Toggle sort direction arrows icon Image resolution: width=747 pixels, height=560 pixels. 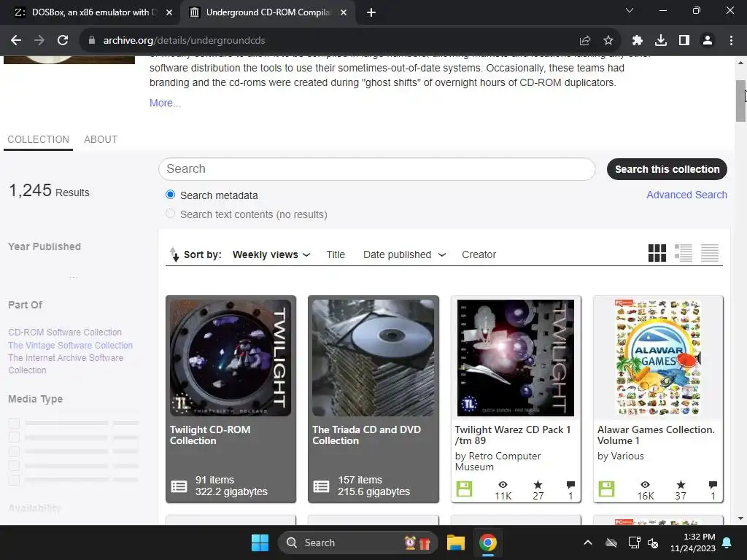point(174,254)
